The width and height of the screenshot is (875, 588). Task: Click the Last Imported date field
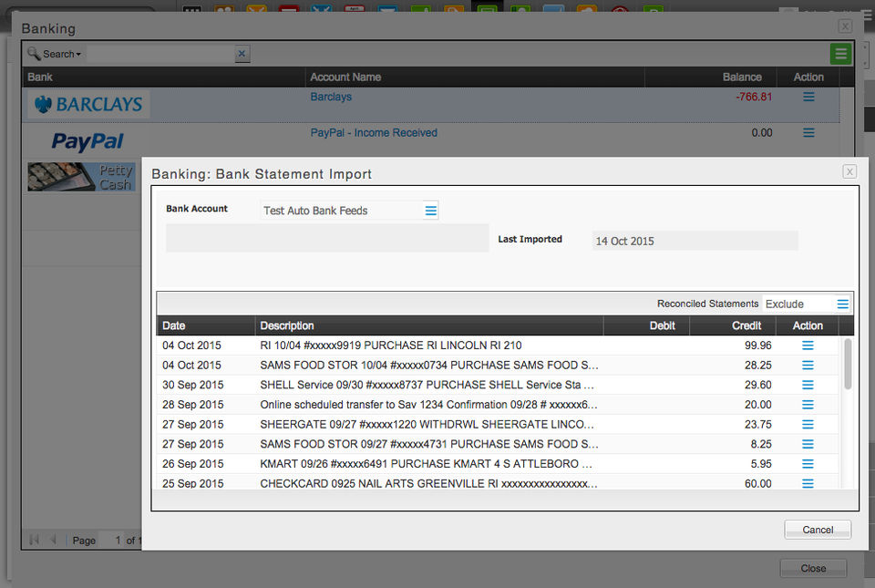point(695,241)
